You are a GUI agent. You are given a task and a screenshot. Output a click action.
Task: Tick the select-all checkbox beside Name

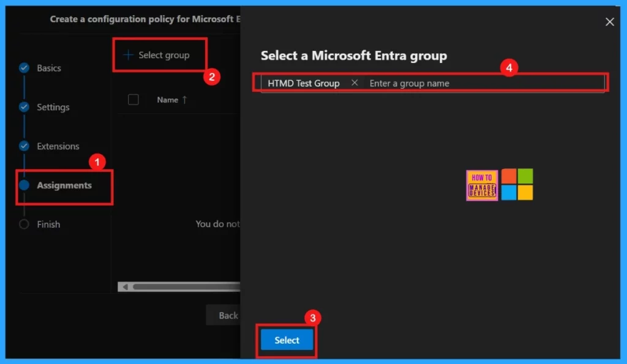(x=133, y=100)
